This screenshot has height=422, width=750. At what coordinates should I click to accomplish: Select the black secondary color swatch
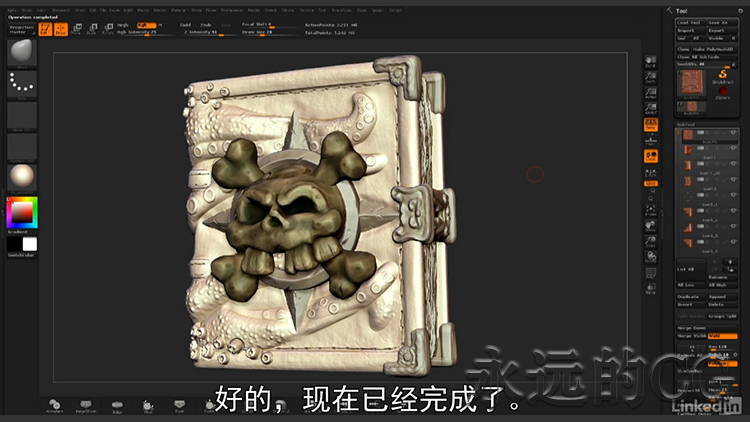click(14, 244)
